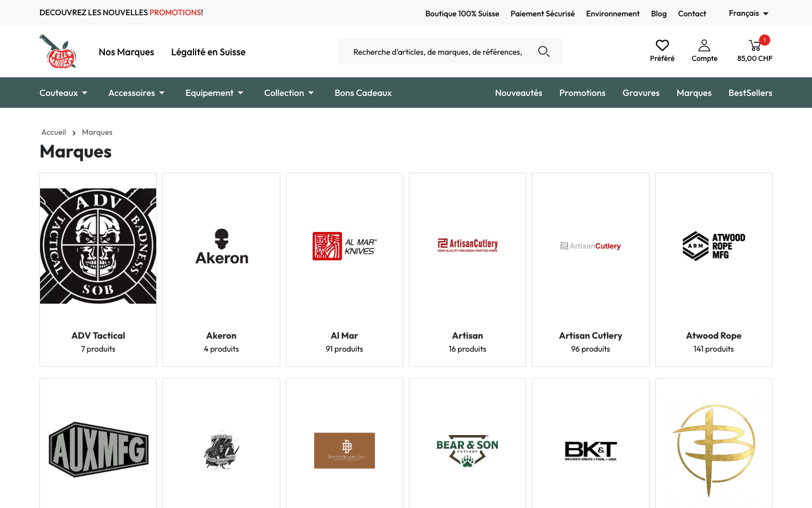The height and width of the screenshot is (508, 812).
Task: Go to Nouveautés
Action: pos(519,93)
